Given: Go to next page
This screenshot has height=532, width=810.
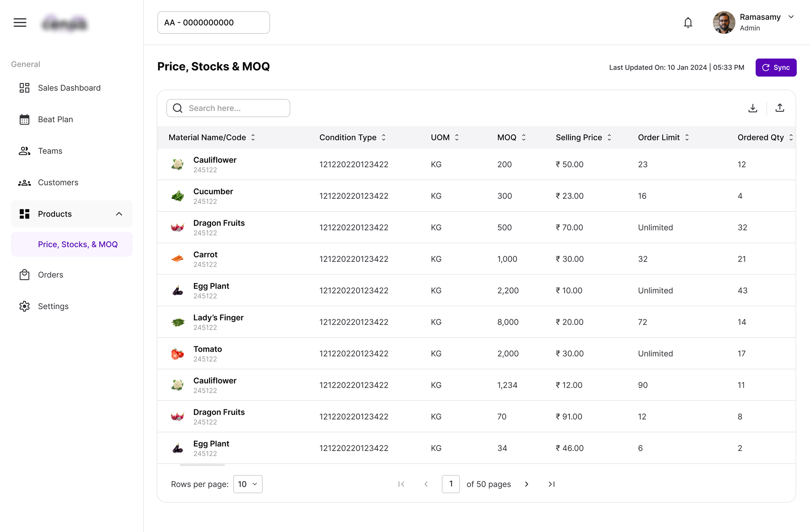Looking at the screenshot, I should tap(526, 484).
